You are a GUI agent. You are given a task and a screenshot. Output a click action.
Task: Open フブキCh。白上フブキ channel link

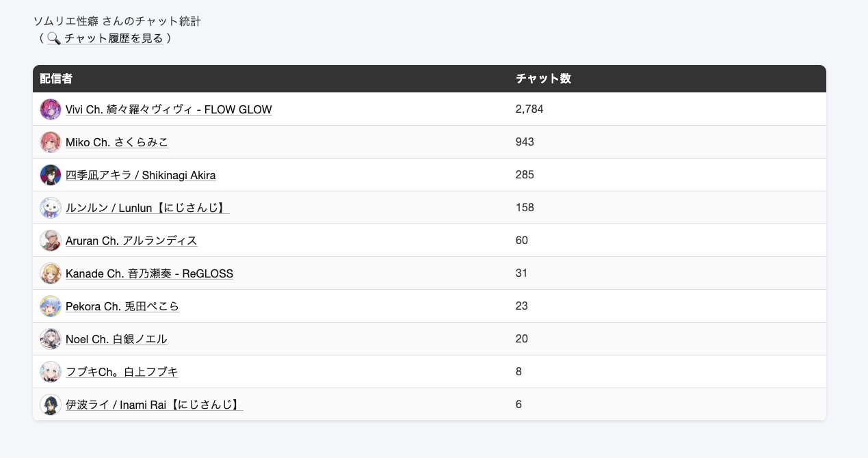(x=122, y=372)
